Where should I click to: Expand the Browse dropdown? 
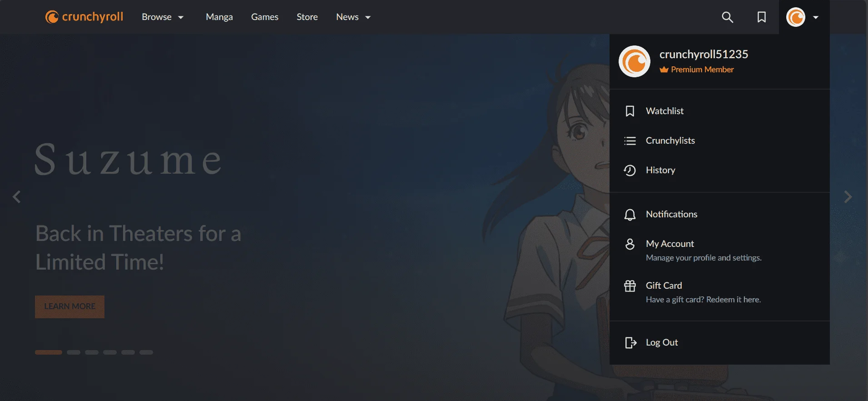pos(163,17)
